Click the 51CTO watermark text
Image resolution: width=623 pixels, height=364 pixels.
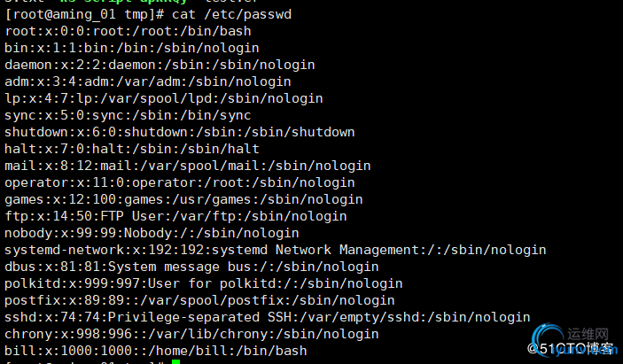(570, 349)
